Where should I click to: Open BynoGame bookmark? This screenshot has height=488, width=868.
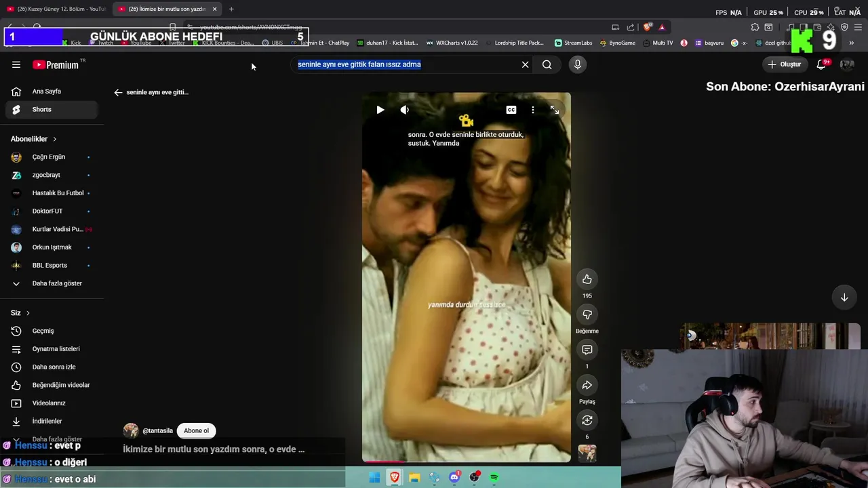tap(617, 43)
